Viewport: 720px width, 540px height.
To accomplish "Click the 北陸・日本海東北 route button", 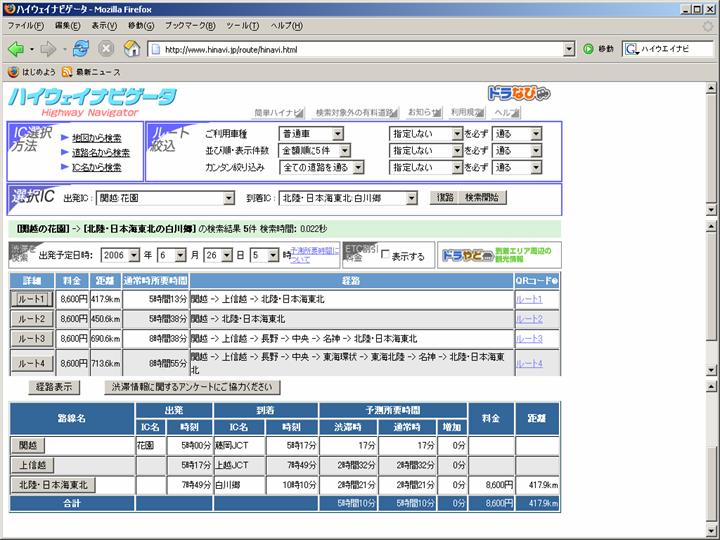I will pos(53,484).
